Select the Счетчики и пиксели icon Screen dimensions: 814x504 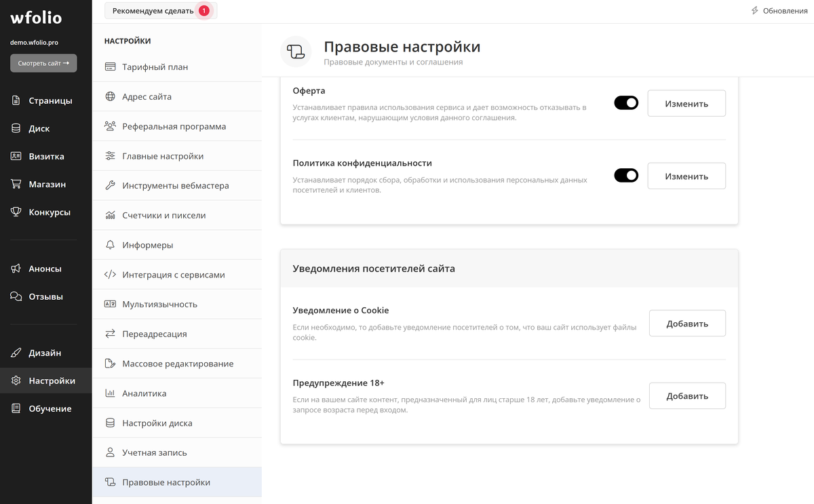pos(109,215)
